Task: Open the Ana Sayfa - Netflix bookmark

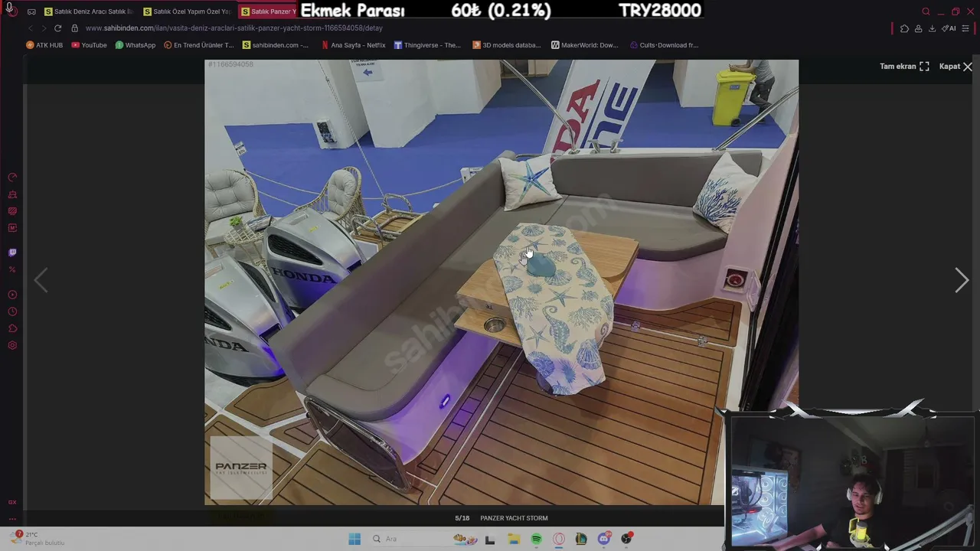Action: coord(354,45)
